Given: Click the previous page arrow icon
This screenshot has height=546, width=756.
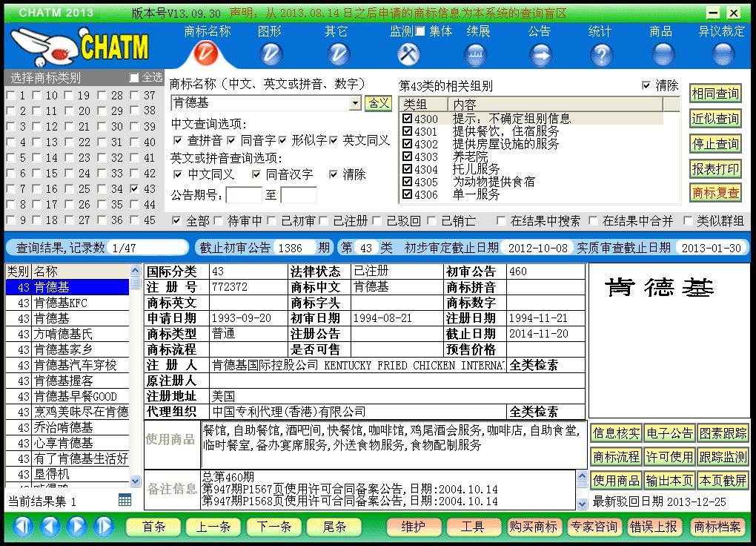Looking at the screenshot, I should (50, 526).
